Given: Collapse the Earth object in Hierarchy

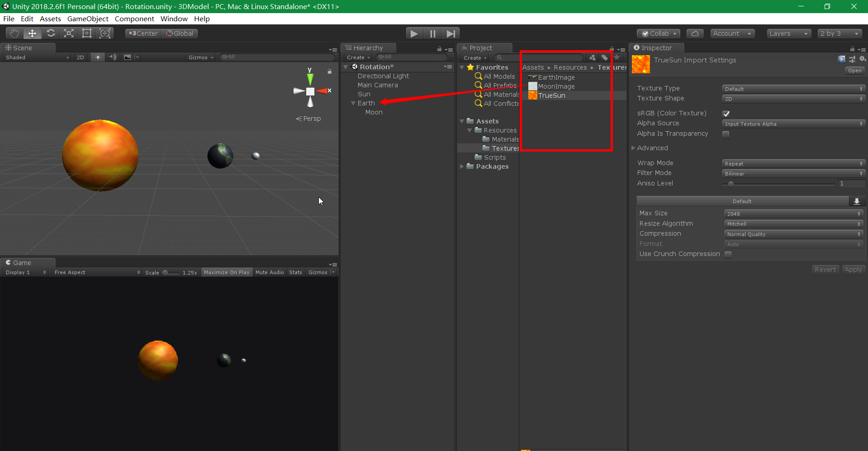Looking at the screenshot, I should 353,103.
